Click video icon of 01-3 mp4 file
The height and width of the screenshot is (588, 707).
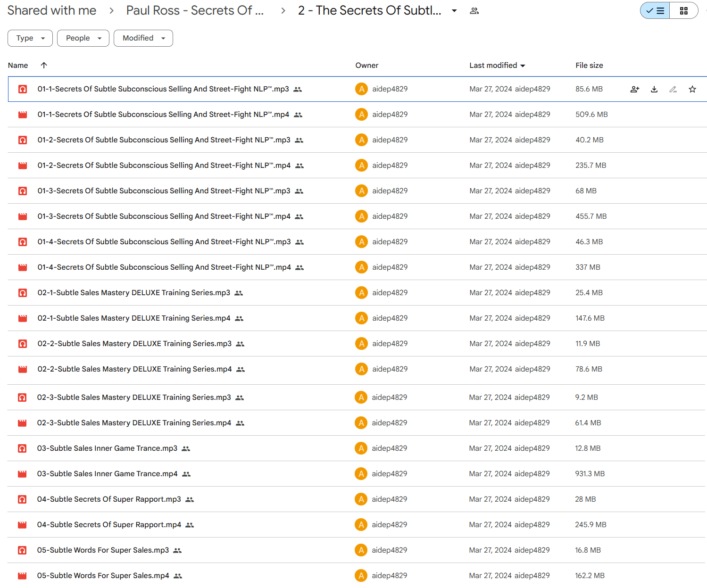[23, 216]
